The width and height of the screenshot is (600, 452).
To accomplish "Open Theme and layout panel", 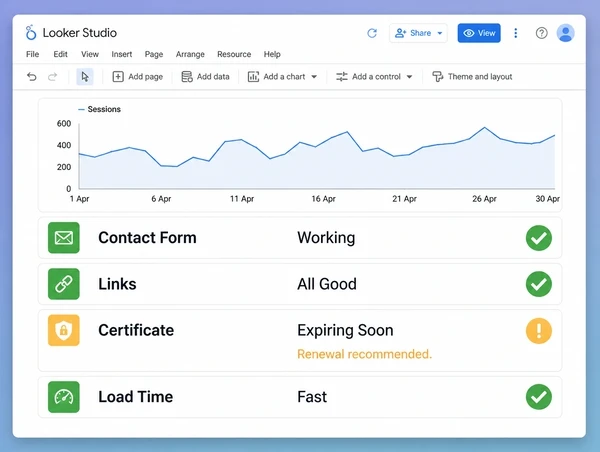I will [x=472, y=77].
